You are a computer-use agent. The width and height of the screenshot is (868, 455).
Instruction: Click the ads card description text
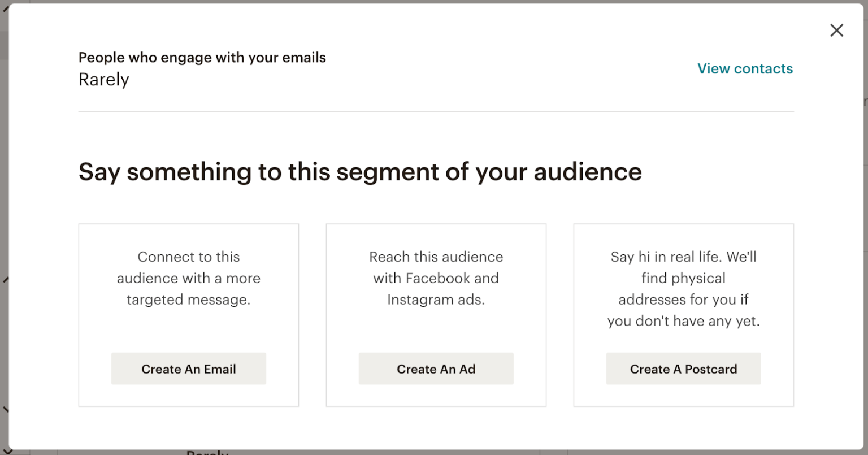coord(436,278)
